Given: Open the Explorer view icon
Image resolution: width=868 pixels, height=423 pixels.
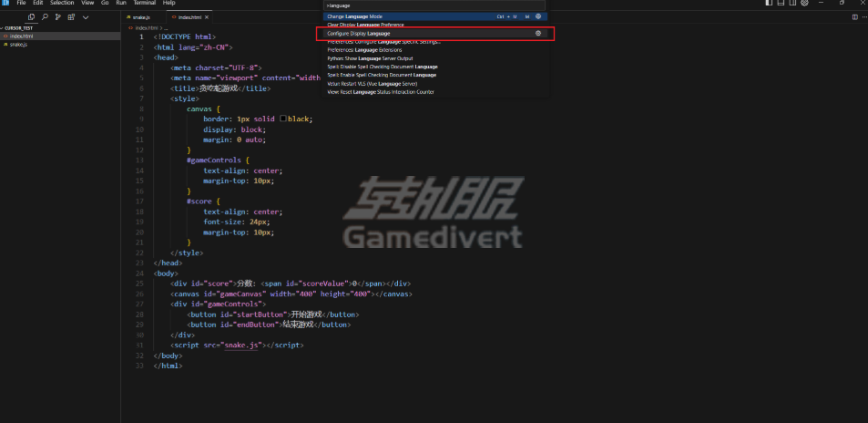Looking at the screenshot, I should coord(32,17).
